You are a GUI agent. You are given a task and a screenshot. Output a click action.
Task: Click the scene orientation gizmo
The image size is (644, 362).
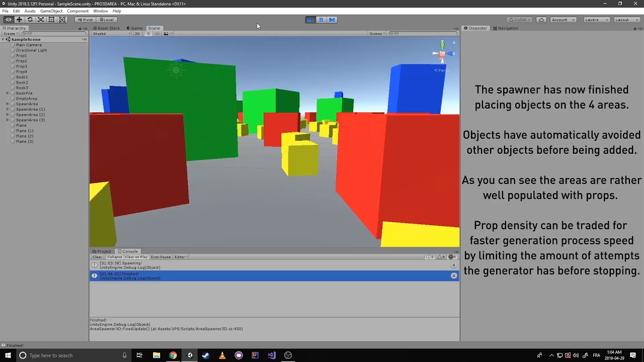click(x=442, y=53)
